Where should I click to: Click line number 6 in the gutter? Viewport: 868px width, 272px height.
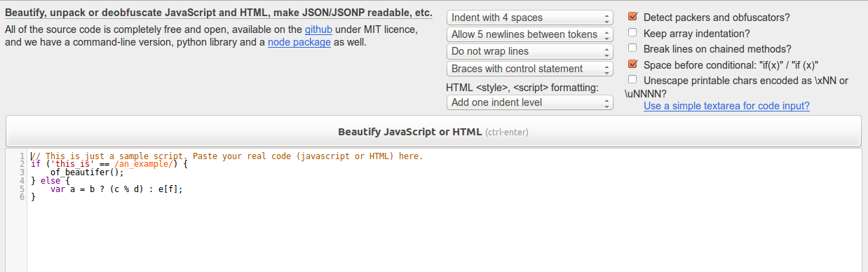(x=22, y=198)
